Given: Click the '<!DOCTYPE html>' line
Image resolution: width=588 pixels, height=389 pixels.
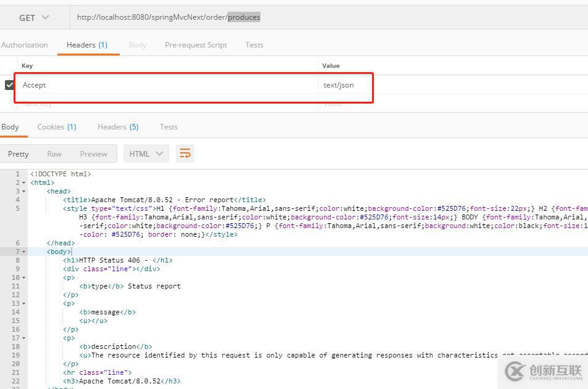Looking at the screenshot, I should [60, 174].
